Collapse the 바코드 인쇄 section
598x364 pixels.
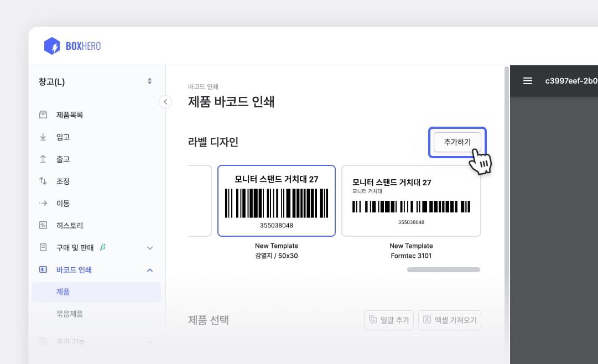(x=149, y=270)
